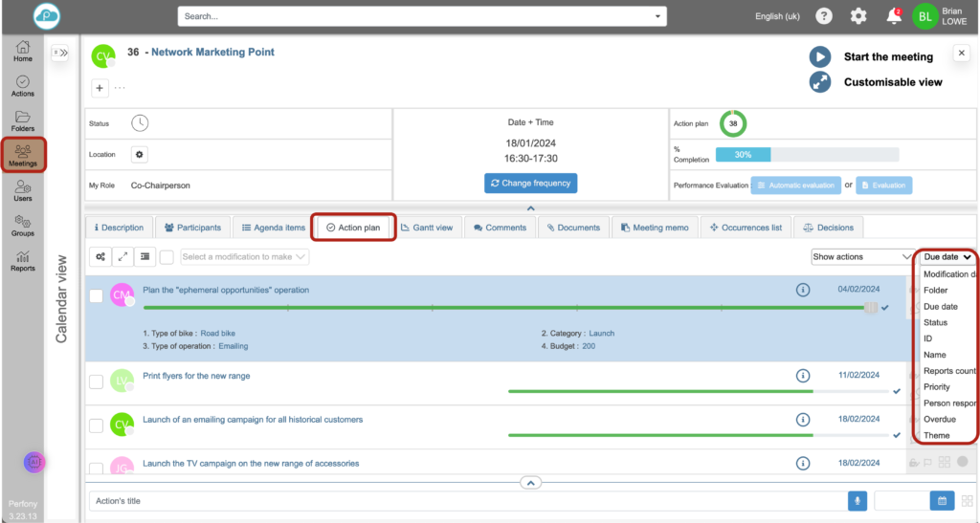Click the Reports sidebar icon
This screenshot has width=980, height=523.
coord(23,260)
